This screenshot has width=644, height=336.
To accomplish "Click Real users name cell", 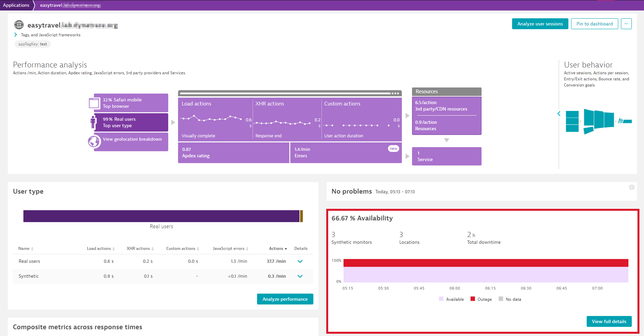I will click(x=29, y=261).
